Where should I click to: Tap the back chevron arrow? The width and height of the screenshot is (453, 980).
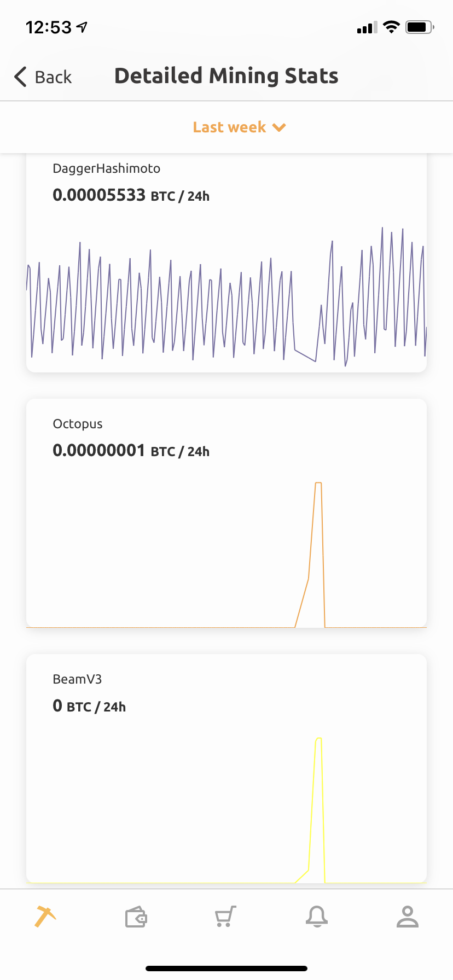click(x=21, y=77)
